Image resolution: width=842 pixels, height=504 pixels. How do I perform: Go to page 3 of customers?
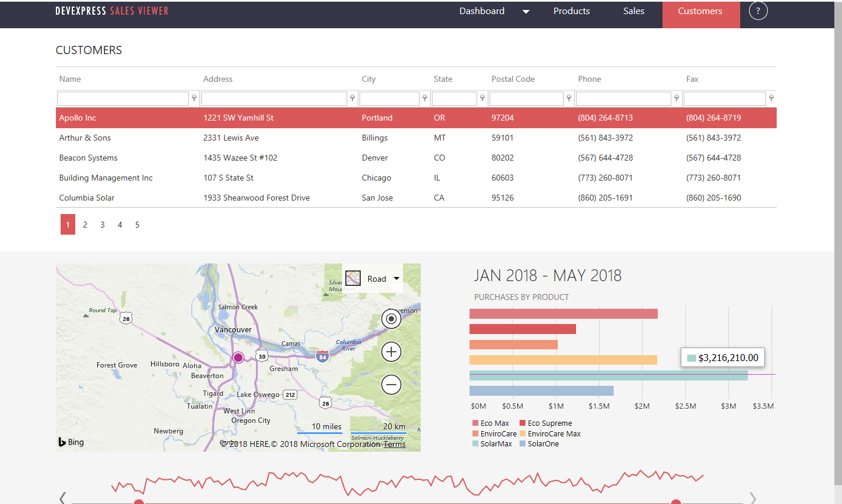coord(102,225)
